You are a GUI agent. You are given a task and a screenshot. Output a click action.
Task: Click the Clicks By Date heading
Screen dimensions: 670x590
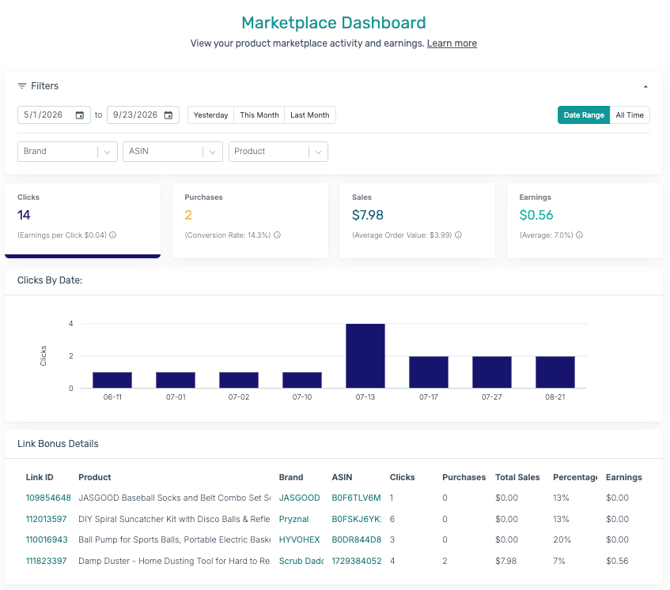click(50, 280)
